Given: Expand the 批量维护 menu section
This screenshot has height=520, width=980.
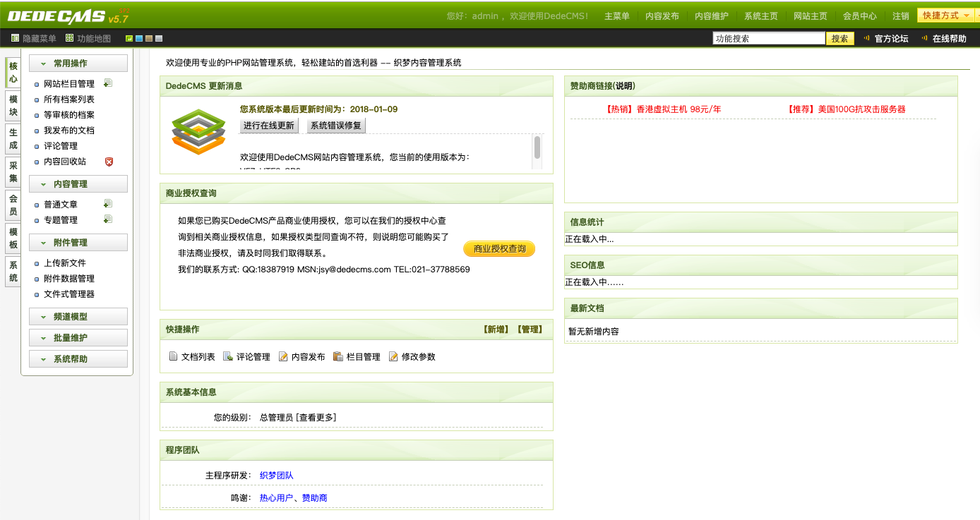Looking at the screenshot, I should (78, 338).
